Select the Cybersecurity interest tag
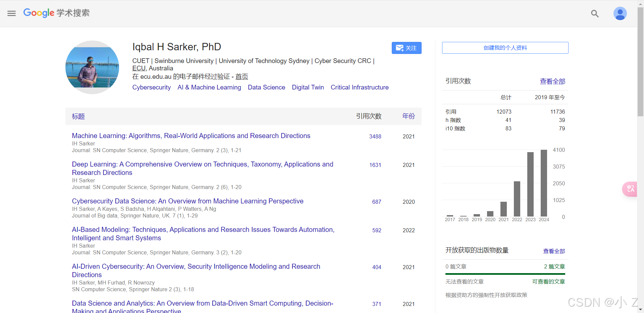This screenshot has width=644, height=313. coord(152,87)
